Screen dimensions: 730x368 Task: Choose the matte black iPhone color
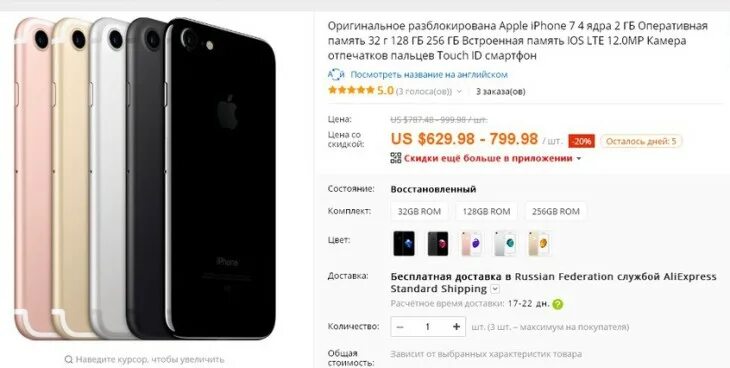(x=438, y=243)
